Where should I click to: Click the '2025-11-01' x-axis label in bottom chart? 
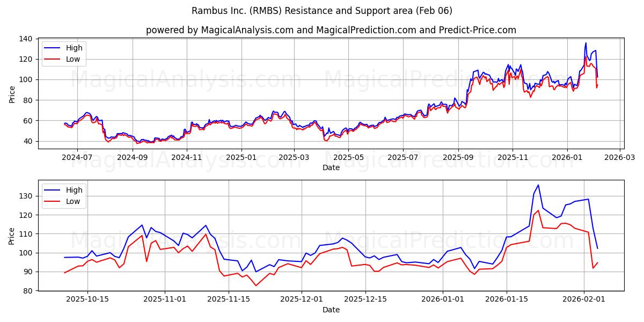click(x=165, y=299)
